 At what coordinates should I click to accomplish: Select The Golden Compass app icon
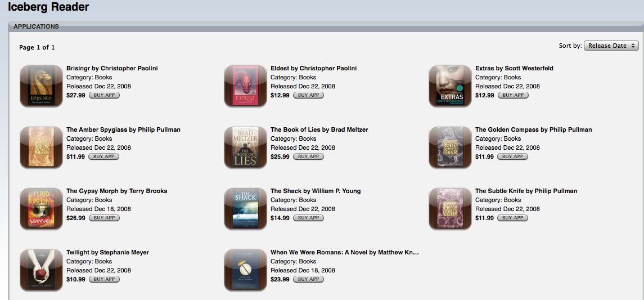pos(450,147)
